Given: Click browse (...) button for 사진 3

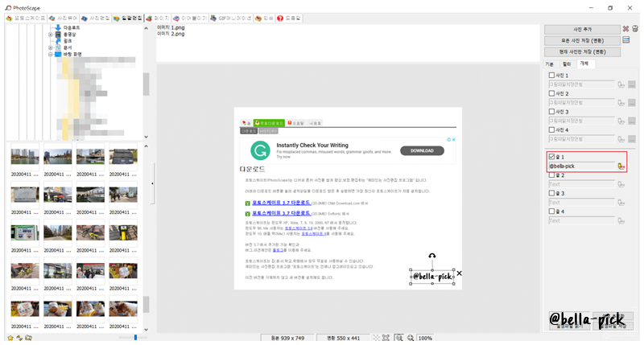Looking at the screenshot, I should pyautogui.click(x=632, y=121).
